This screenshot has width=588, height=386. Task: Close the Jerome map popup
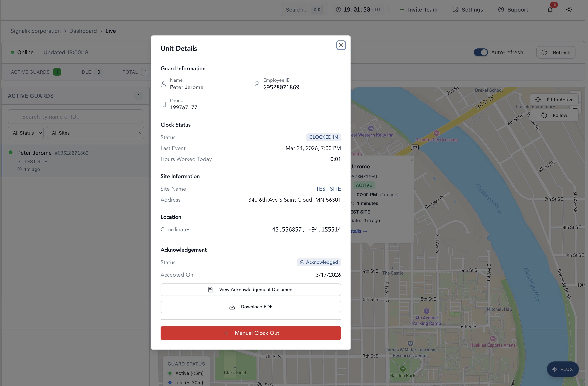(x=412, y=160)
